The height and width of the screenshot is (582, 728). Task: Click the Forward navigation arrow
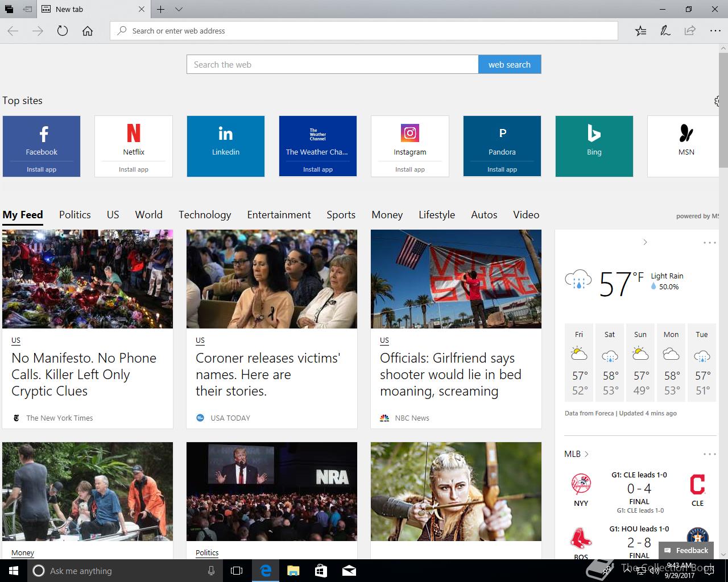point(38,31)
